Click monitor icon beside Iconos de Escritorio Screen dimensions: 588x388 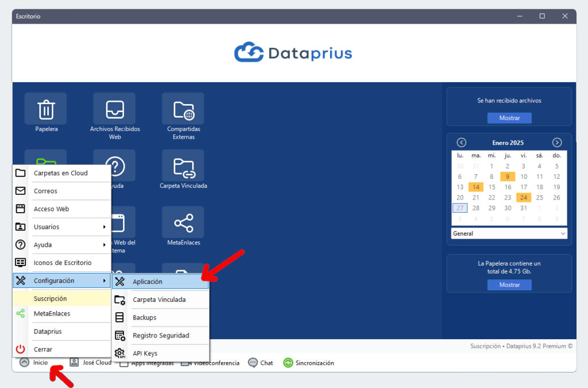[21, 263]
